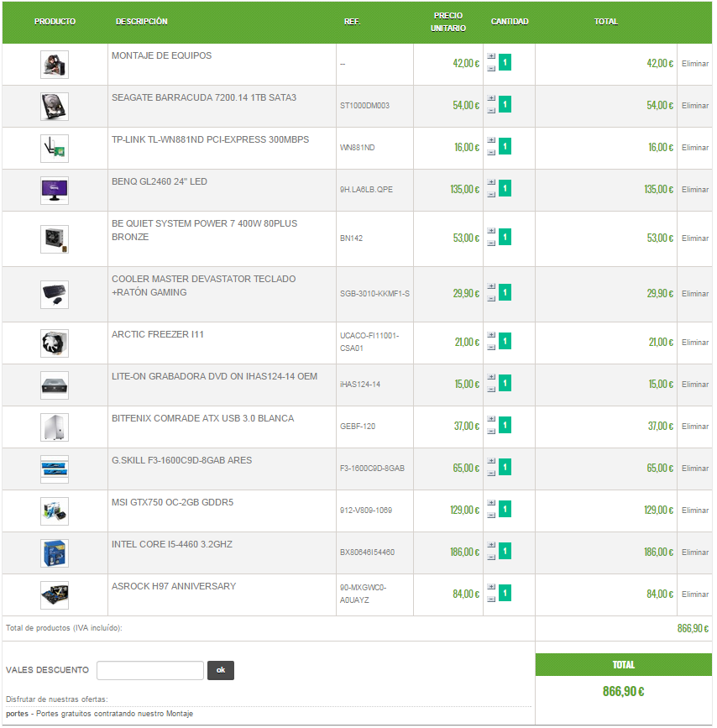This screenshot has width=717, height=728.
Task: Increase quantity of Cooler Master Devastator
Action: coord(491,286)
